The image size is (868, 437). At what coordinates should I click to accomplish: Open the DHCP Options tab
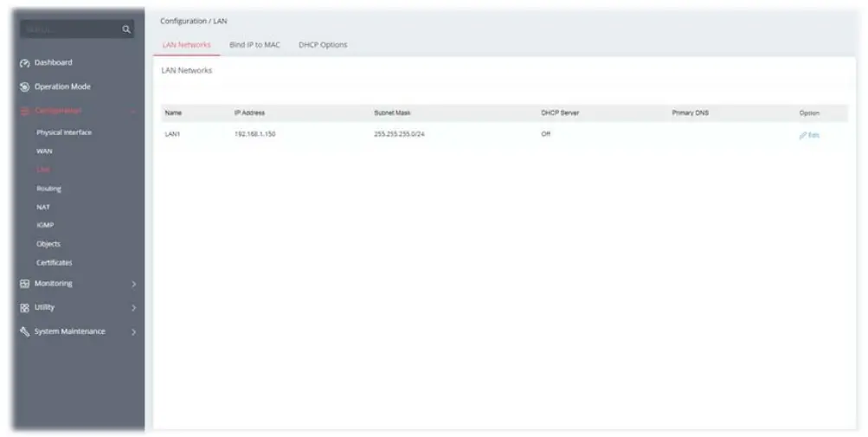323,45
